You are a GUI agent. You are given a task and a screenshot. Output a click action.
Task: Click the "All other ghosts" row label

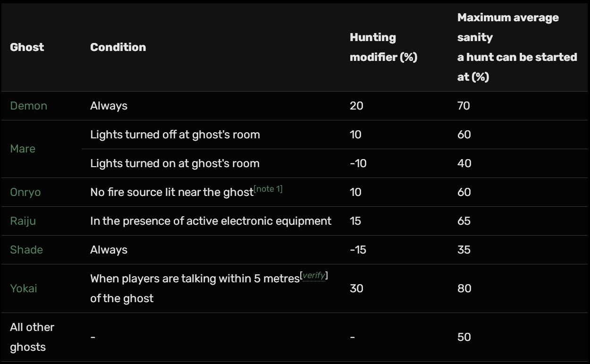click(x=32, y=337)
